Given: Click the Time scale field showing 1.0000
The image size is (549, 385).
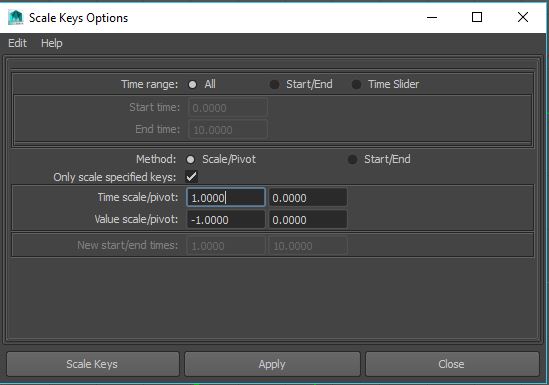Looking at the screenshot, I should [x=226, y=198].
